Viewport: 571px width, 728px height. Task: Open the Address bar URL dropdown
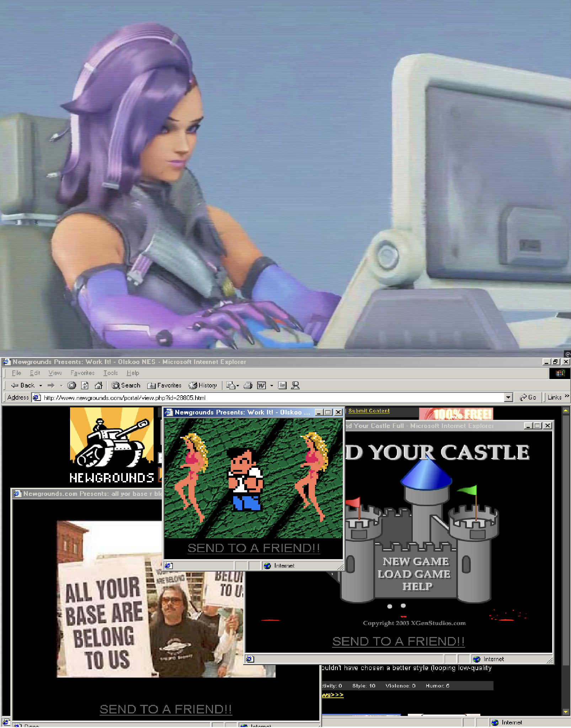pyautogui.click(x=509, y=397)
